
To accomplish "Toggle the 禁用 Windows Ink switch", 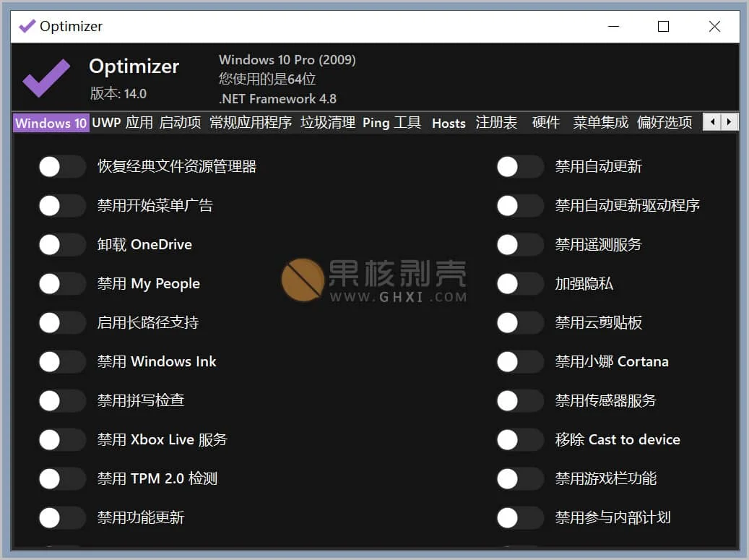I will coord(61,361).
